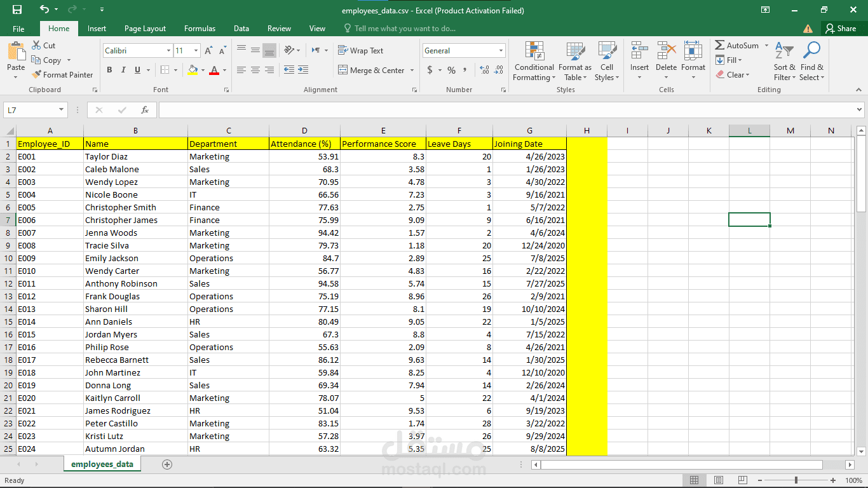Screen dimensions: 868x488
Task: Open the Name Box dropdown
Action: (x=62, y=110)
